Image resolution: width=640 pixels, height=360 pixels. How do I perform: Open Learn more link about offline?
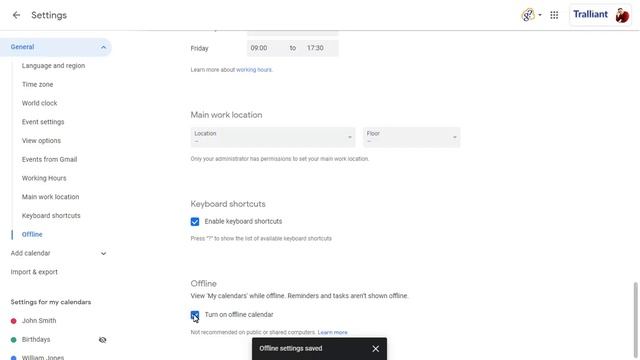pos(333,333)
